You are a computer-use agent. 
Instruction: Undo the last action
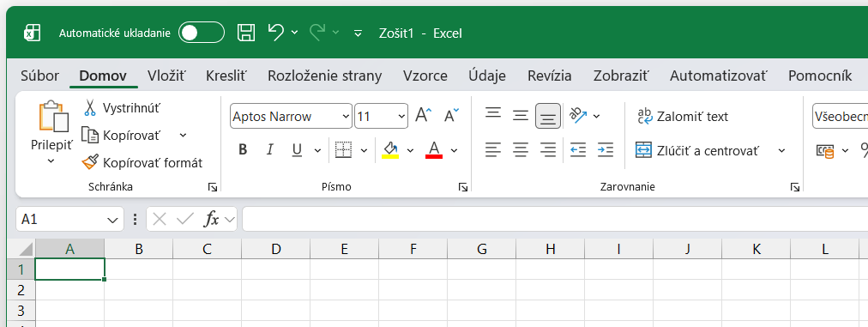pos(275,32)
